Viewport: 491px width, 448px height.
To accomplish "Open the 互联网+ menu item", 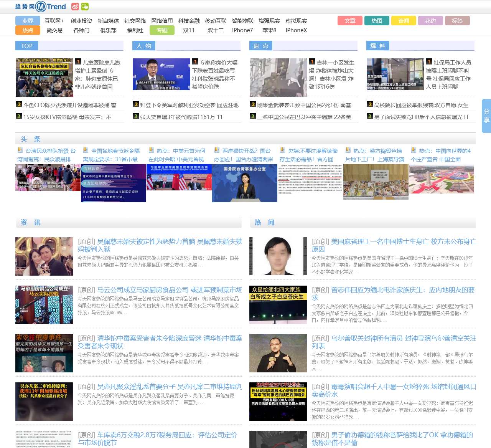I will point(54,21).
